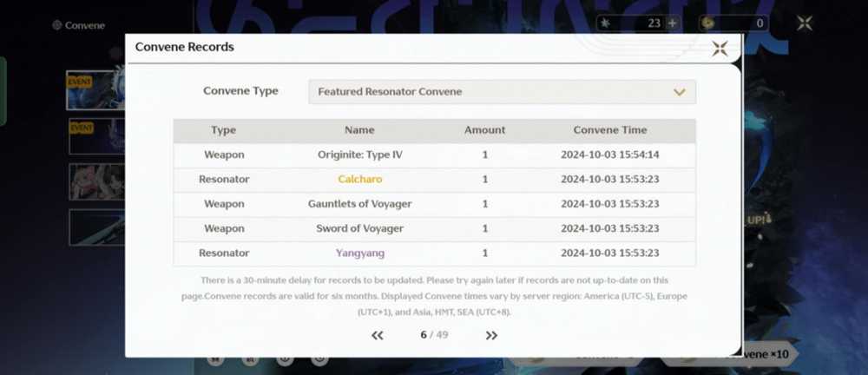Click the gold coin currency icon
Image resolution: width=868 pixels, height=375 pixels.
707,23
